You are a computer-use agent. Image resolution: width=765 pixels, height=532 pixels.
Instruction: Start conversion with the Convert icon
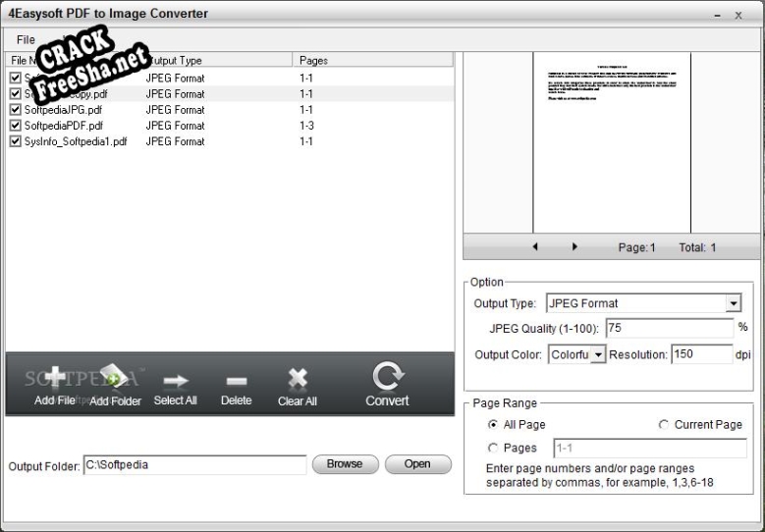point(387,376)
